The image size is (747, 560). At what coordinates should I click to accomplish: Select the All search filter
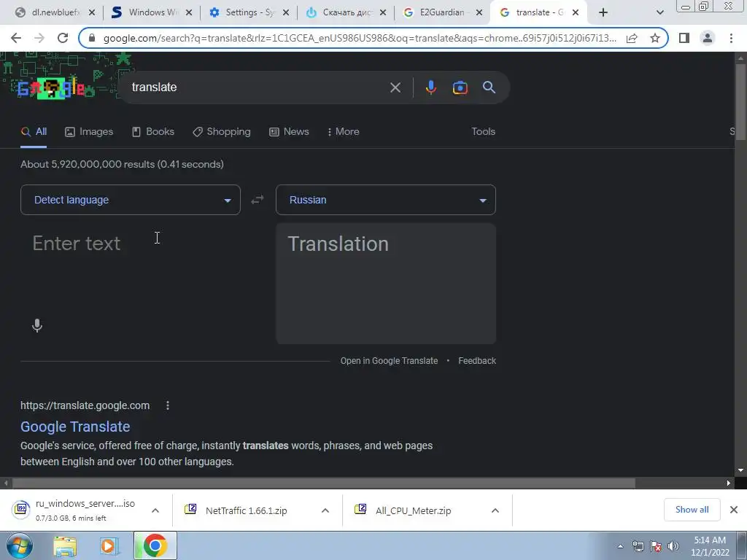pyautogui.click(x=34, y=132)
